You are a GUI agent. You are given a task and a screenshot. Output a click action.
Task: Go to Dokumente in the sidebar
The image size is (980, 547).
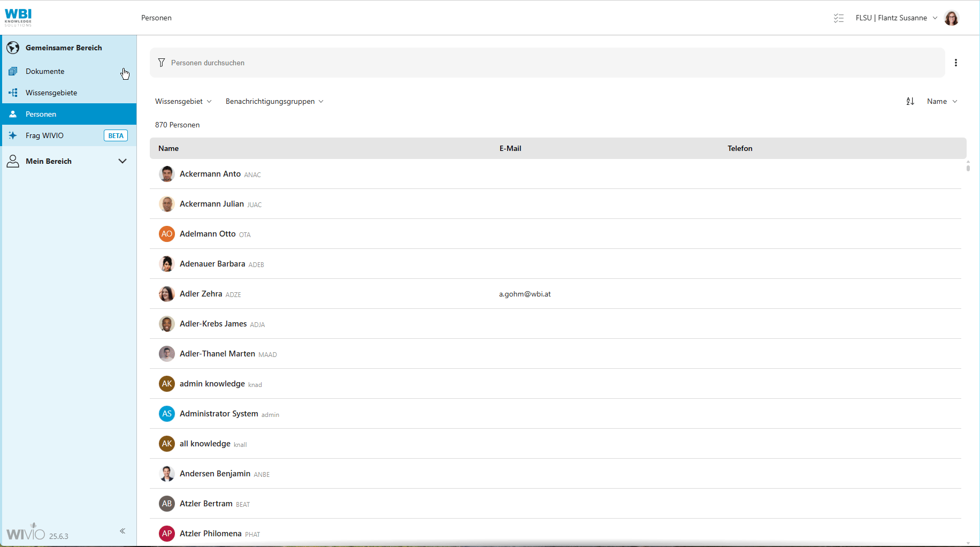pyautogui.click(x=45, y=71)
